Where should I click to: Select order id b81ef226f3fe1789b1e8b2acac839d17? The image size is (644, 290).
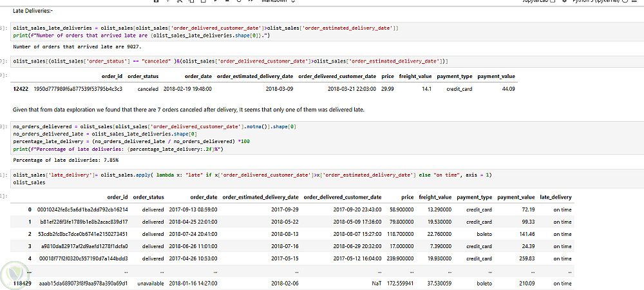coord(84,222)
